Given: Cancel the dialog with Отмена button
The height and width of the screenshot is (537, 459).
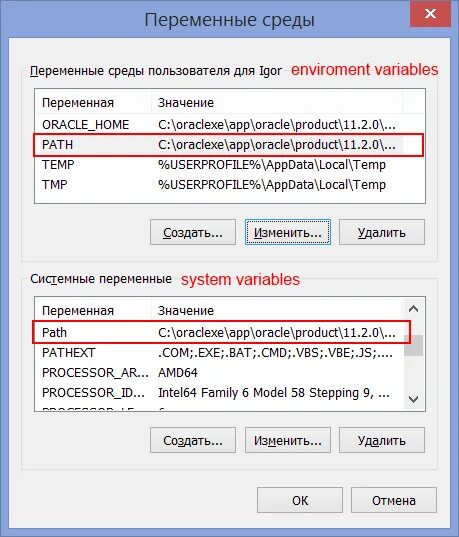Looking at the screenshot, I should click(394, 500).
